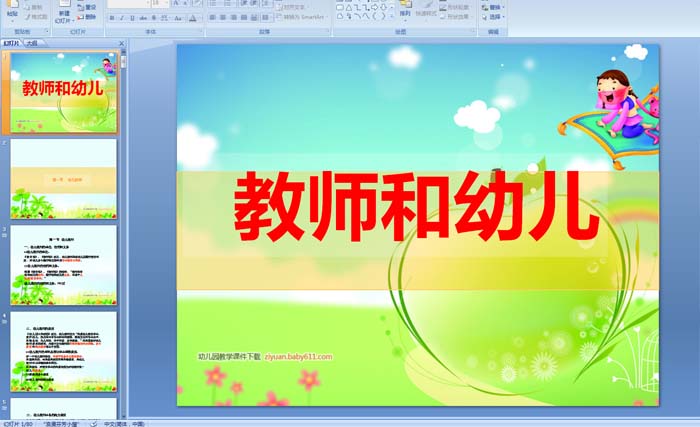Click the Paste (粘贴) button
Image resolution: width=700 pixels, height=427 pixels.
coord(12,11)
